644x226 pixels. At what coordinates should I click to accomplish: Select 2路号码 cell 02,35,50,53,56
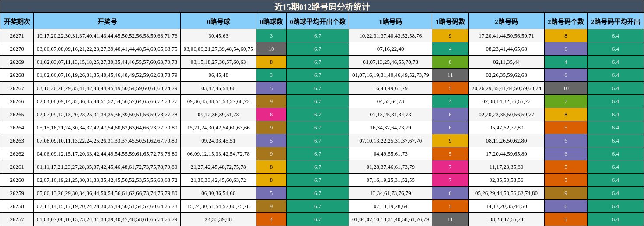(x=507, y=180)
